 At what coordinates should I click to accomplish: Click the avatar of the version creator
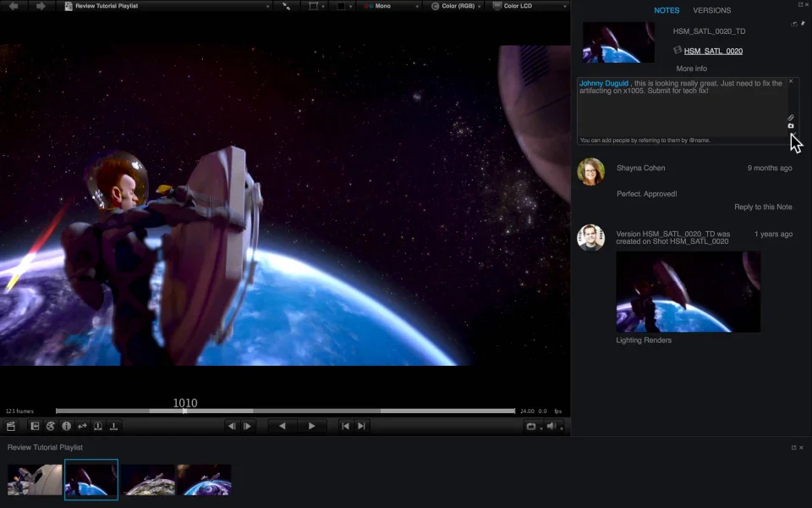pos(591,237)
